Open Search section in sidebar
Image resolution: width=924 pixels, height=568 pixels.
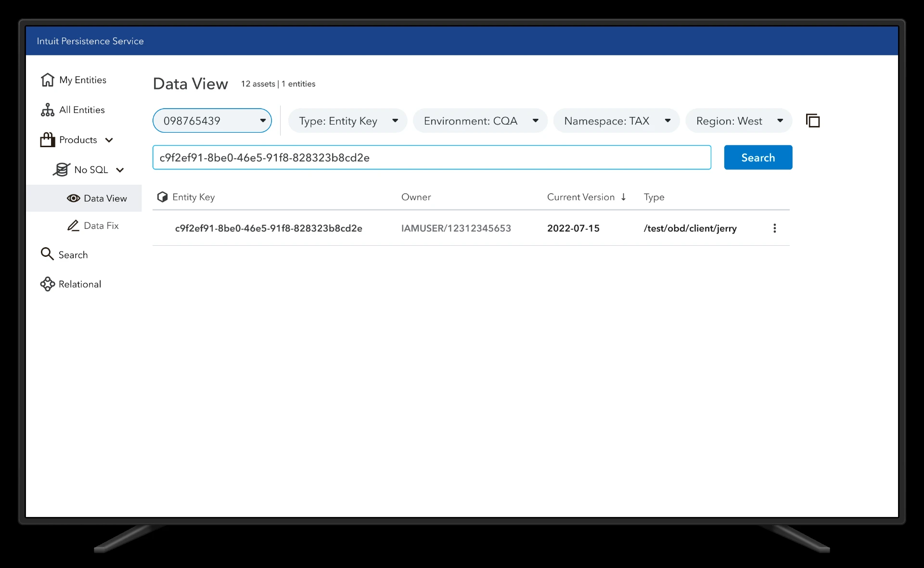pyautogui.click(x=73, y=255)
